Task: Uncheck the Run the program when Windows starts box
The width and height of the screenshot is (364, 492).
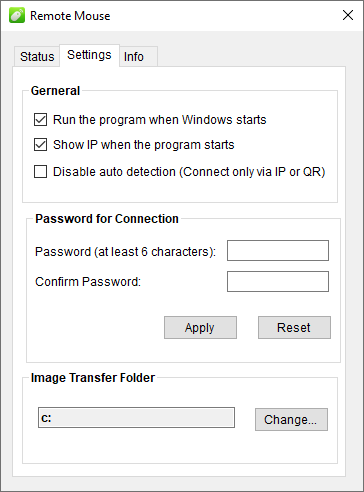Action: [x=40, y=119]
